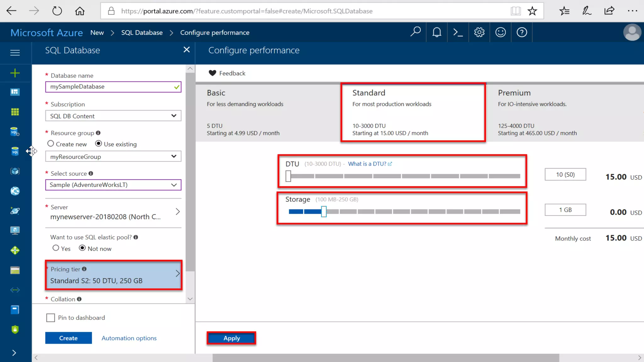Click the 1 GB storage value box

565,210
